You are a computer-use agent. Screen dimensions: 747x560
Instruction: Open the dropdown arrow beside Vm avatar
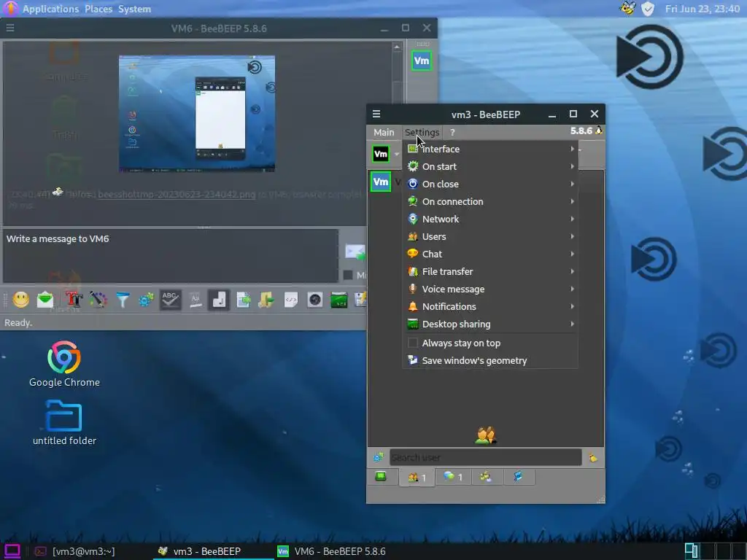pyautogui.click(x=397, y=155)
